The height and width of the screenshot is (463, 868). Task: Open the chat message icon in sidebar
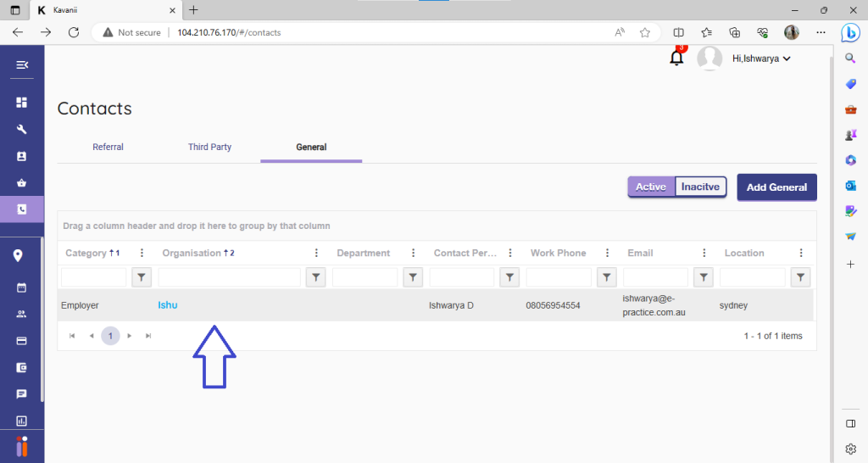pos(22,394)
